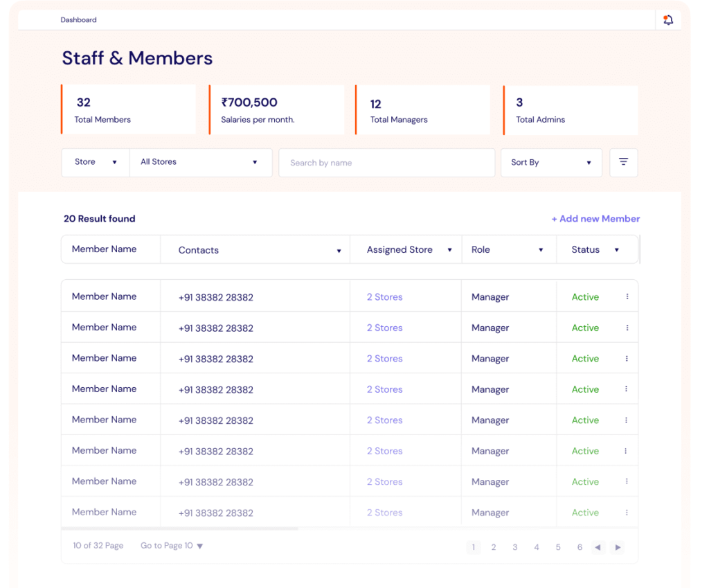Go to previous page with left arrow
Viewport: 709px width, 588px height.
coord(597,547)
